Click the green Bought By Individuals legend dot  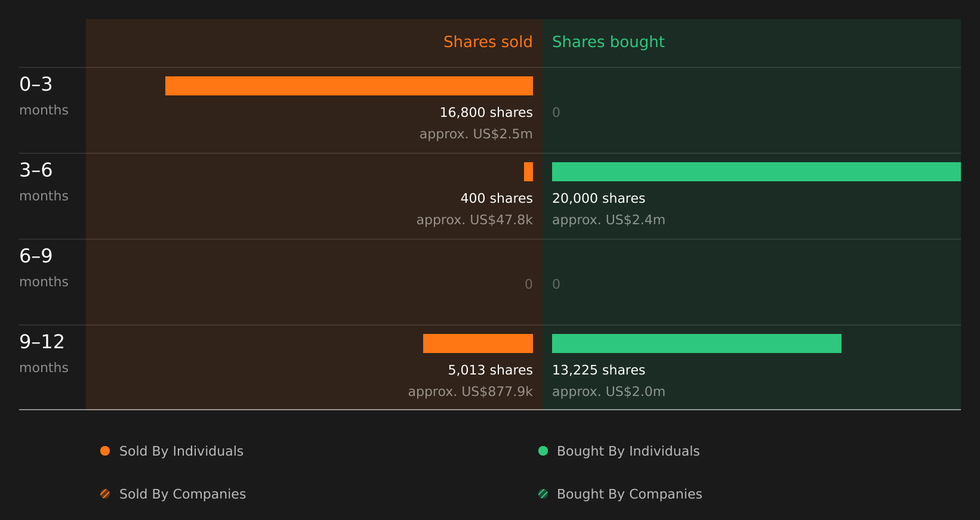point(543,451)
